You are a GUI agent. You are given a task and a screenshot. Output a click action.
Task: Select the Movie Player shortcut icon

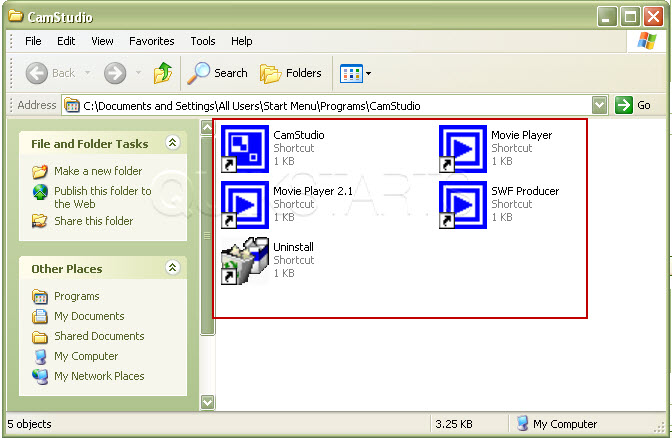pyautogui.click(x=463, y=149)
